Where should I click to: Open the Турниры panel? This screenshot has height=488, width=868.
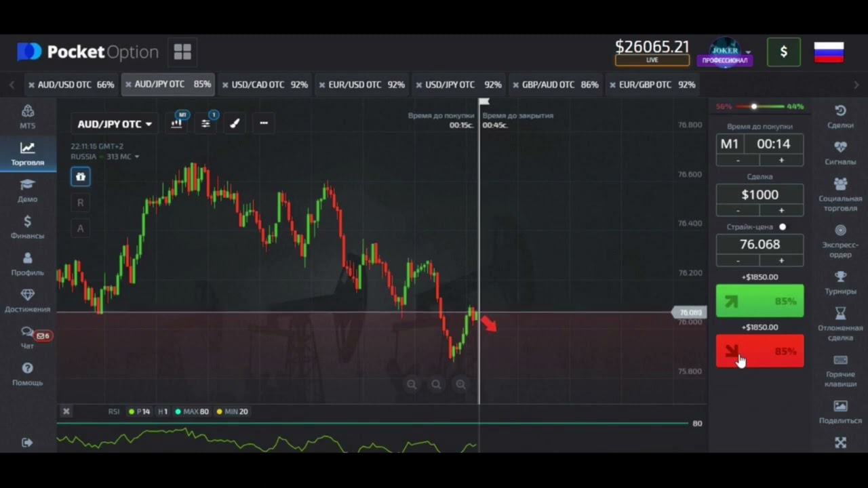(840, 283)
